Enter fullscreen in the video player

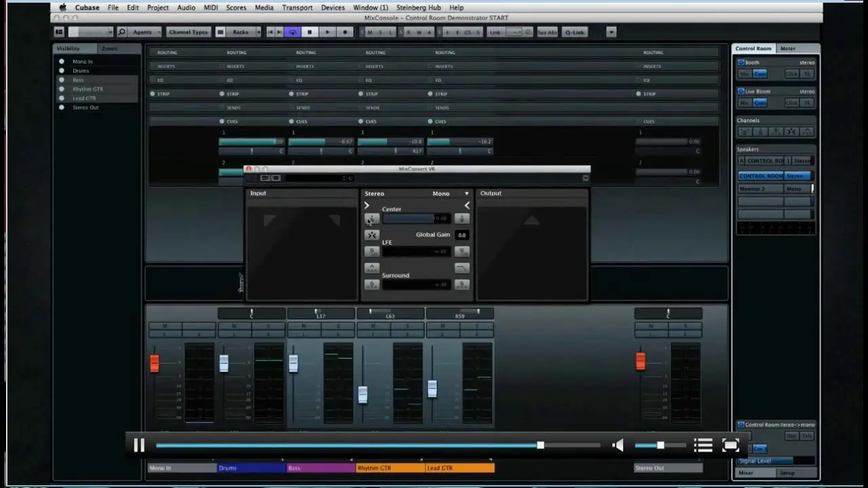point(730,445)
